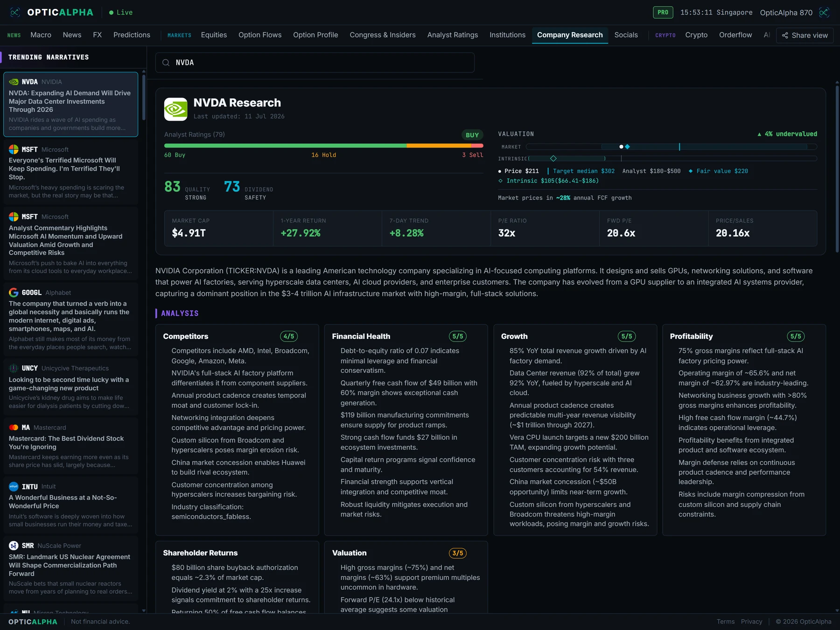840x630 pixels.
Task: Open the Option Profile tab
Action: click(x=315, y=35)
